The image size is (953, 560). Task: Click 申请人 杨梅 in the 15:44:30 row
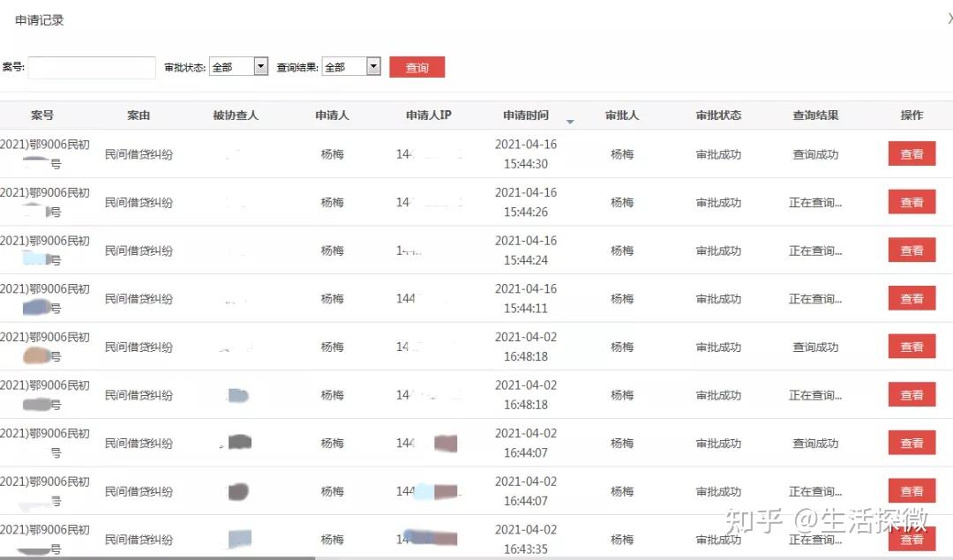click(332, 154)
